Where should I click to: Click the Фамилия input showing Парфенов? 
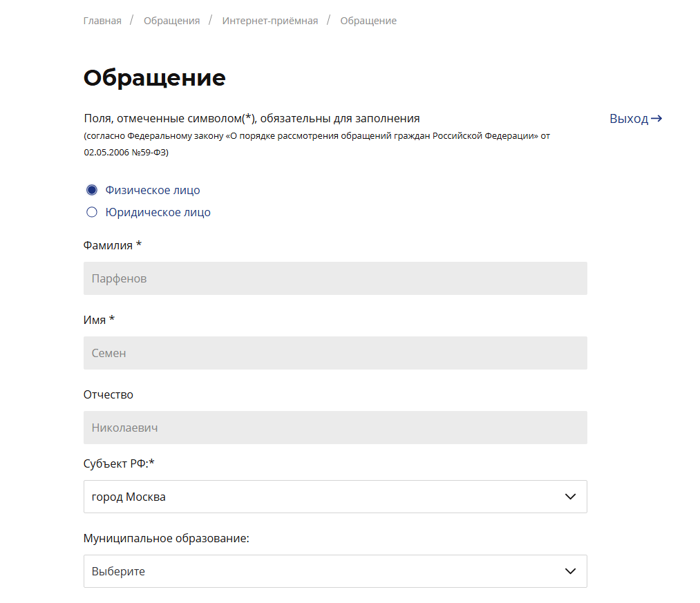pos(335,278)
